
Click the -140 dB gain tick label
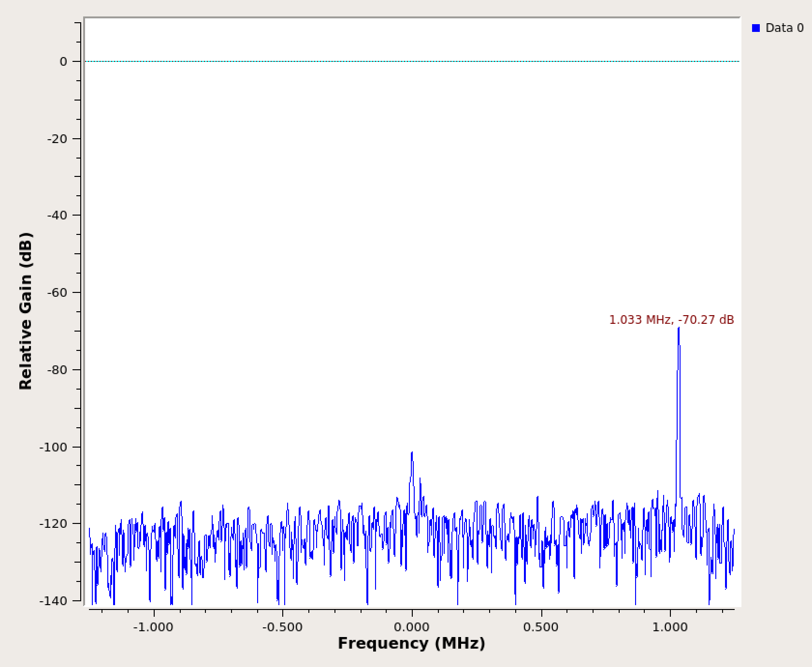pos(53,601)
